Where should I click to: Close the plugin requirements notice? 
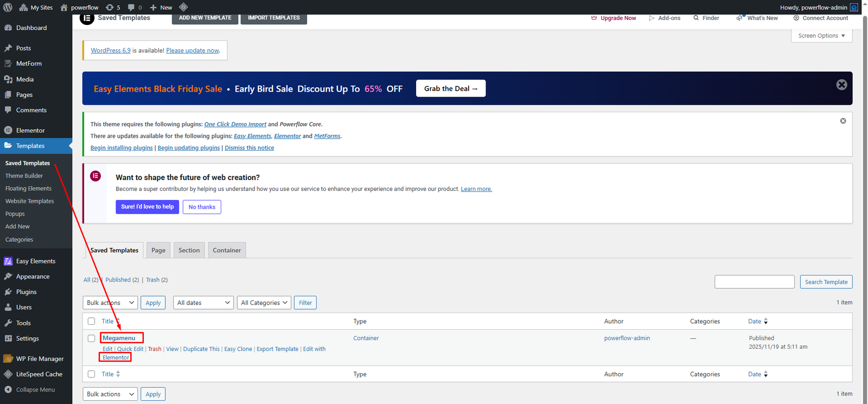click(x=843, y=121)
